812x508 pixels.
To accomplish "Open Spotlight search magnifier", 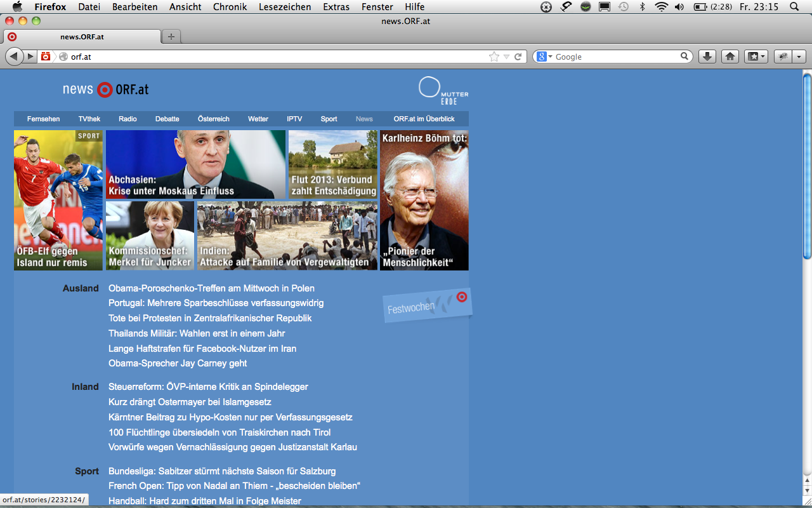I will (794, 7).
